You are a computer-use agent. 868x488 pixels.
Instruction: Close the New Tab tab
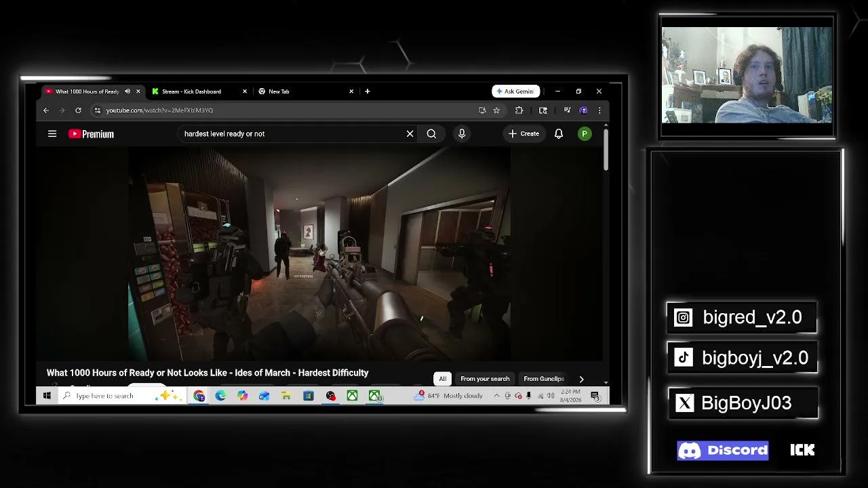click(x=351, y=91)
